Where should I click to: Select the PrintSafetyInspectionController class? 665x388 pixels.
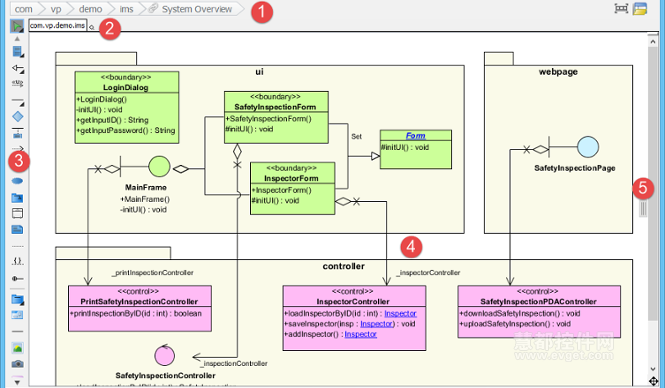click(x=140, y=308)
